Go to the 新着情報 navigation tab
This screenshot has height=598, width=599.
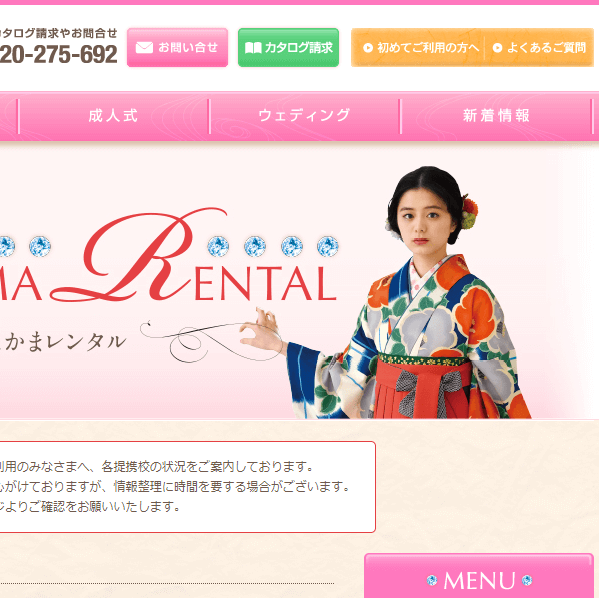coord(496,116)
